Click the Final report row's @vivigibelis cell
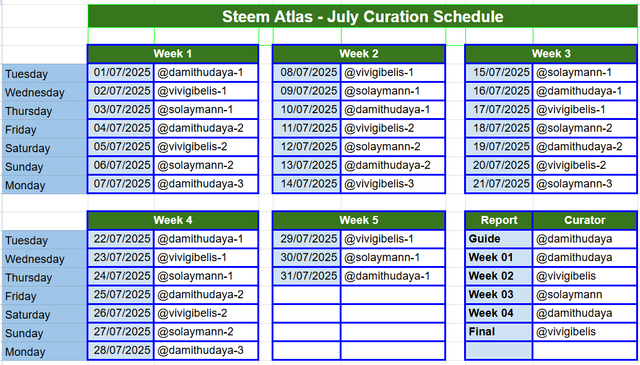 pos(584,332)
